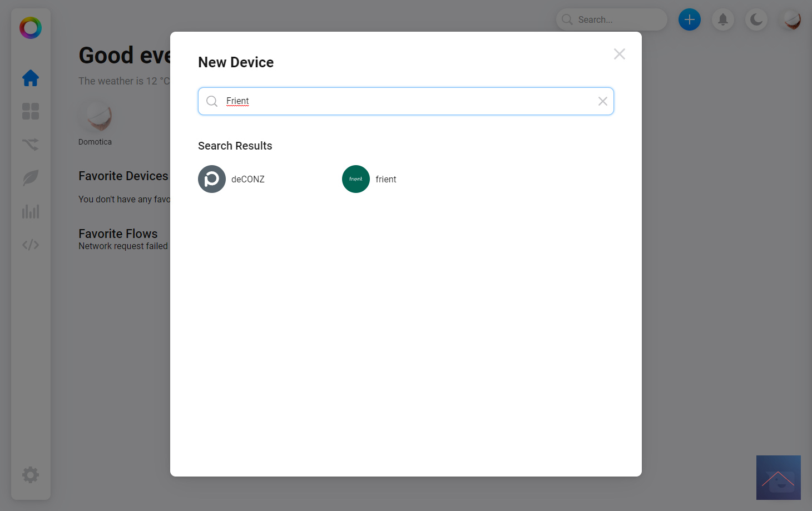Toggle dark mode moon icon

click(756, 19)
